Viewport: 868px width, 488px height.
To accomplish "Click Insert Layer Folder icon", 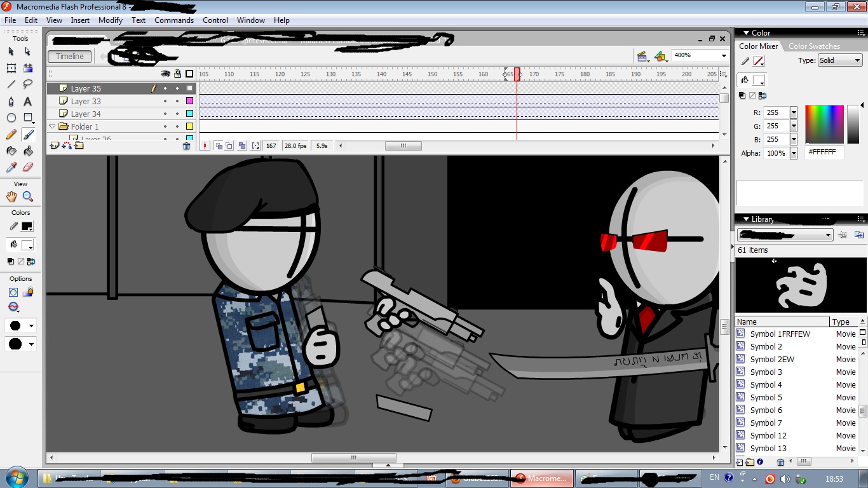I will tap(79, 146).
